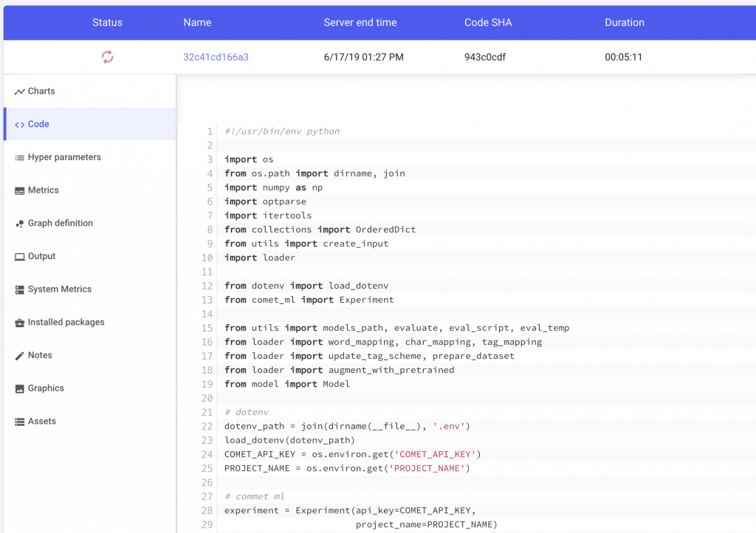Open the Metrics tab

pos(89,190)
